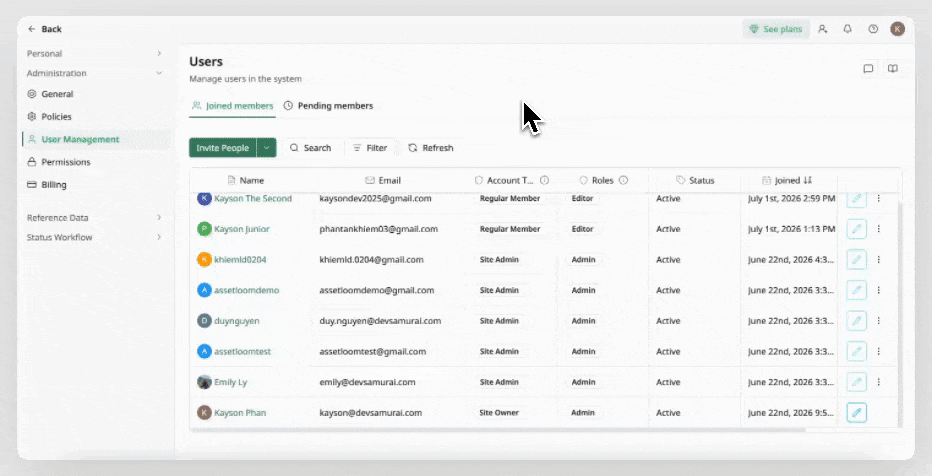The height and width of the screenshot is (476, 932).
Task: Open the documentation book icon
Action: point(893,68)
